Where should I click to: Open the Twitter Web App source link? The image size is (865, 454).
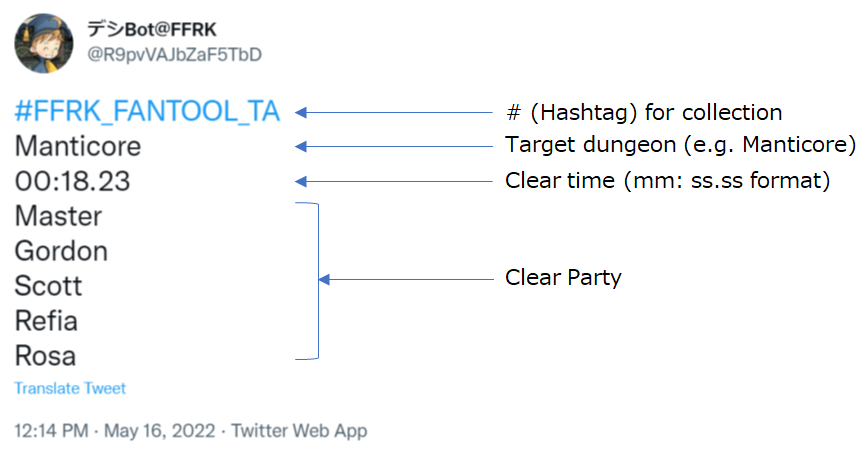click(x=299, y=431)
